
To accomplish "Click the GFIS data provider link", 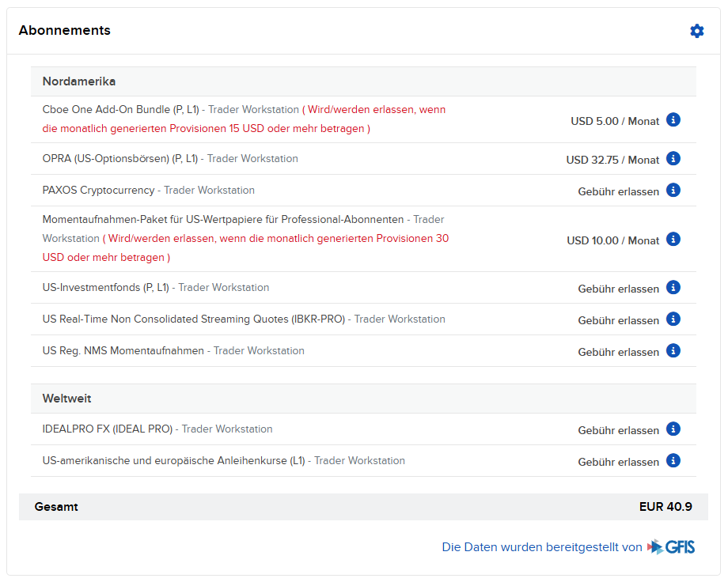I will tap(568, 547).
